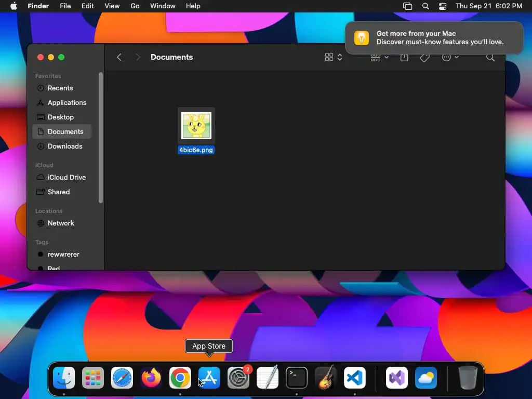Viewport: 532px width, 399px height.
Task: Click the Stage Manager menu bar icon
Action: tap(407, 6)
